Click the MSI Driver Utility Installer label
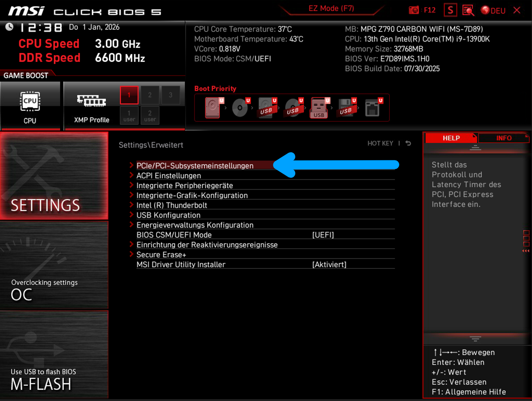The image size is (532, 401). [x=181, y=265]
